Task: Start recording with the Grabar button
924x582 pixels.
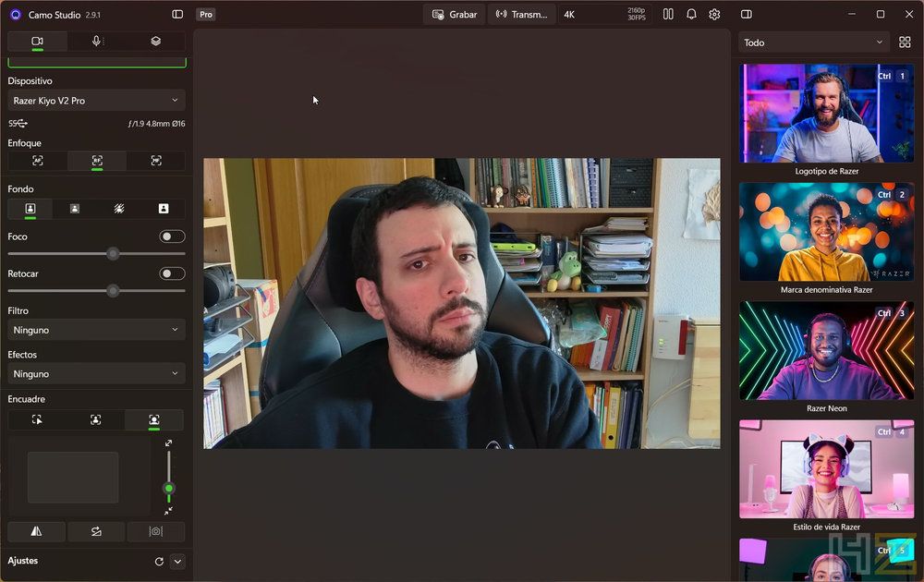Action: point(455,15)
